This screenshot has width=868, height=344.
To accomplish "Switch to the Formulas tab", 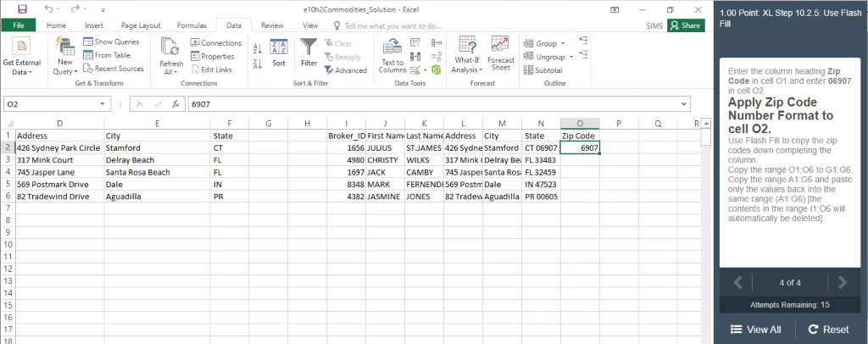I will pyautogui.click(x=192, y=25).
